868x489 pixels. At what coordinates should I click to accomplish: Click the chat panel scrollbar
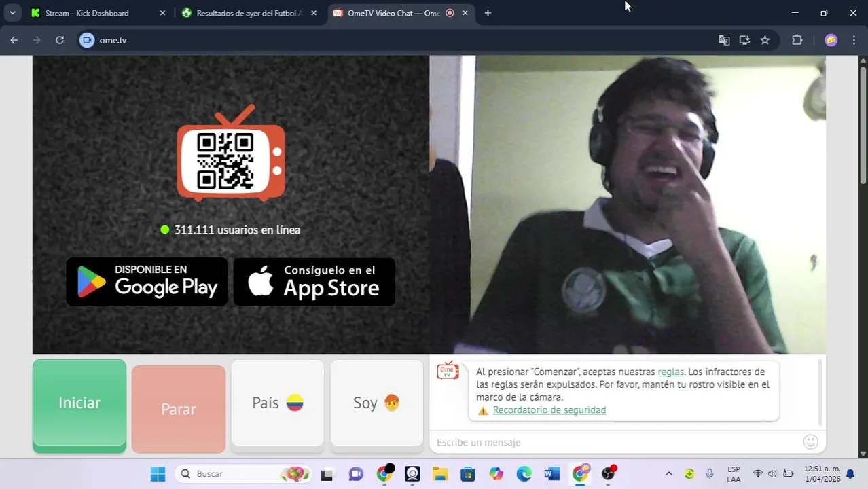pos(820,393)
